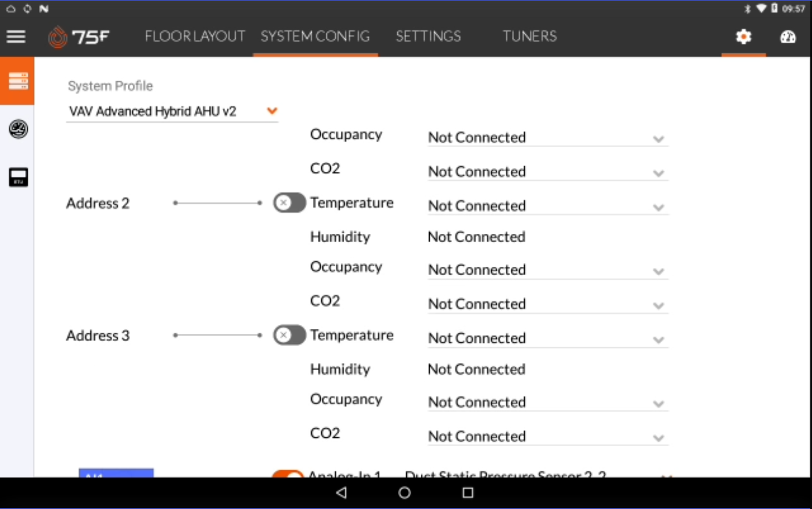Go to the SETTINGS tab
Image resolution: width=812 pixels, height=509 pixels.
click(428, 37)
